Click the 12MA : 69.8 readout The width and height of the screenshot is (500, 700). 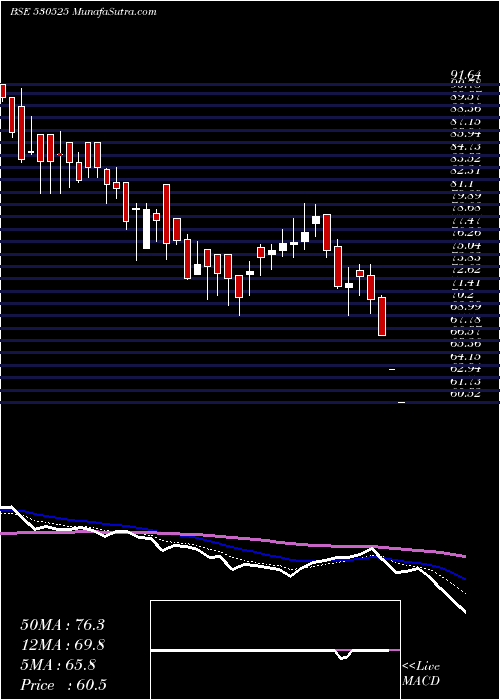pyautogui.click(x=62, y=645)
